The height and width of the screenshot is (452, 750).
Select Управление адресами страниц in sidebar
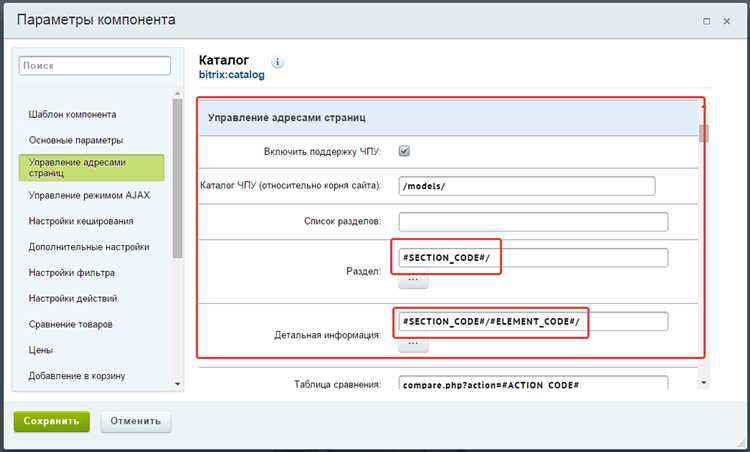pyautogui.click(x=91, y=167)
